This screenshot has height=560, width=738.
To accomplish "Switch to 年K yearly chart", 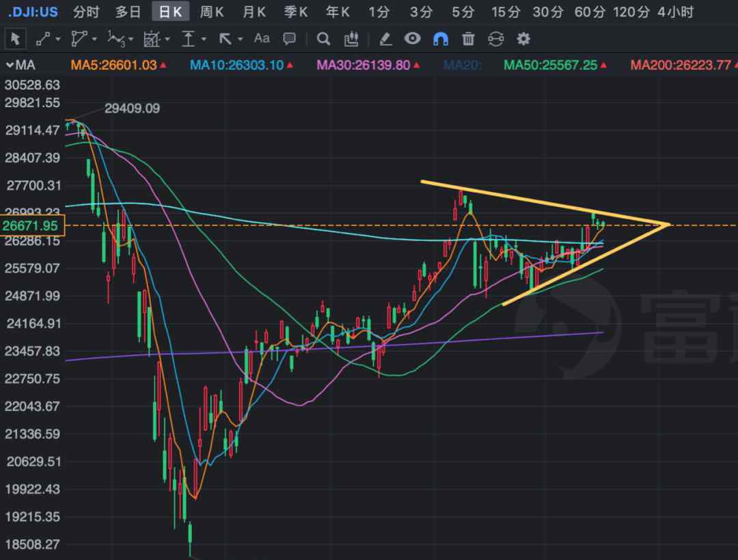I will 338,12.
